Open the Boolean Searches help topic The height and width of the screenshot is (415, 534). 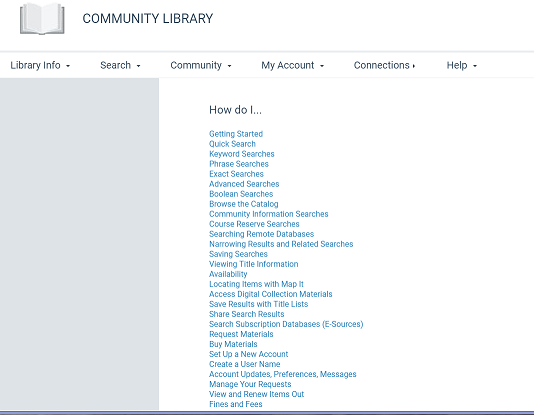click(241, 194)
